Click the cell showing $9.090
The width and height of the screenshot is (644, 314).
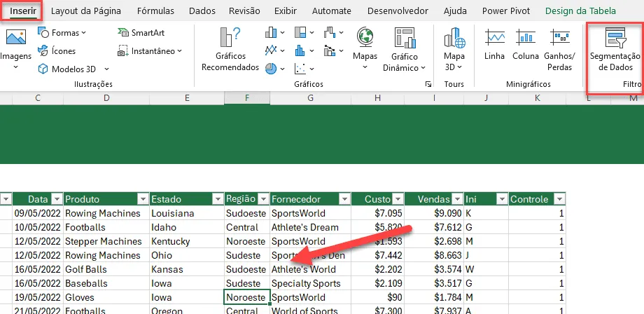click(434, 213)
